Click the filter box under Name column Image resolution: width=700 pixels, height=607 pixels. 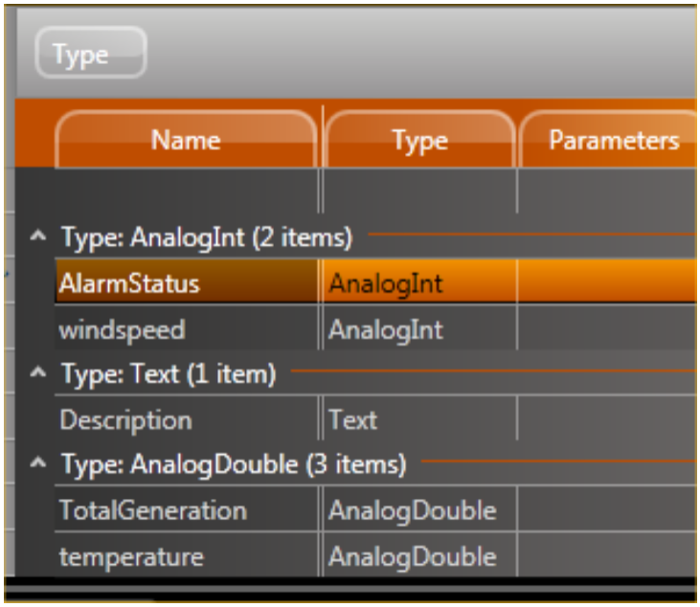188,191
